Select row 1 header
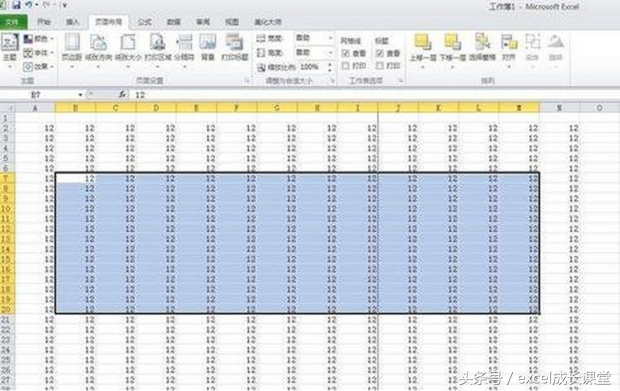The image size is (620, 391). point(7,118)
